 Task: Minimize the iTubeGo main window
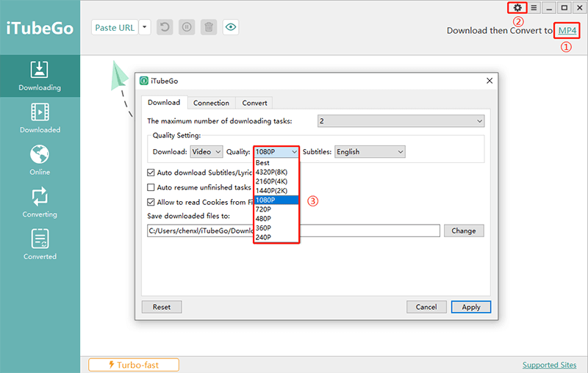click(x=549, y=8)
